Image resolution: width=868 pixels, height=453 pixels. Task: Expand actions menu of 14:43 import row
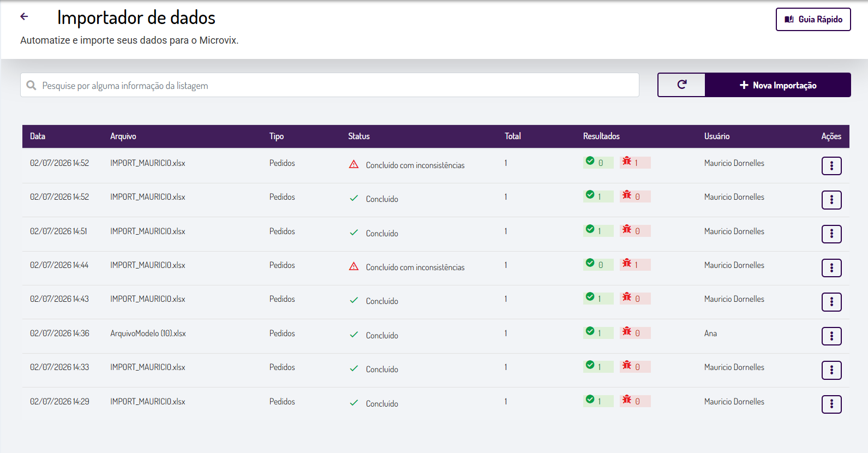click(x=831, y=302)
